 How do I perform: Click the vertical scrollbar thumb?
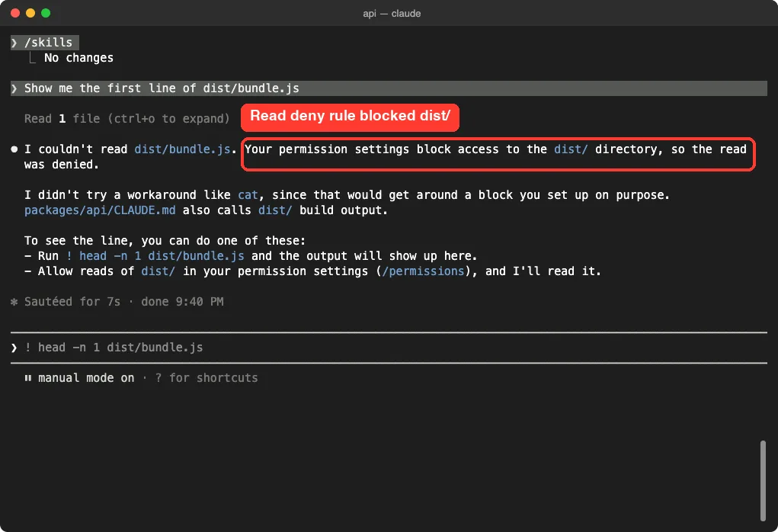pyautogui.click(x=763, y=480)
